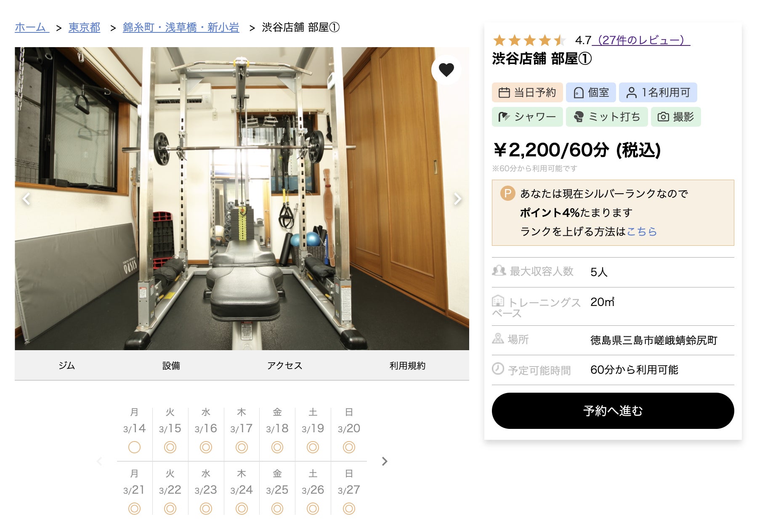Click the heart favorite icon on photo

[446, 69]
